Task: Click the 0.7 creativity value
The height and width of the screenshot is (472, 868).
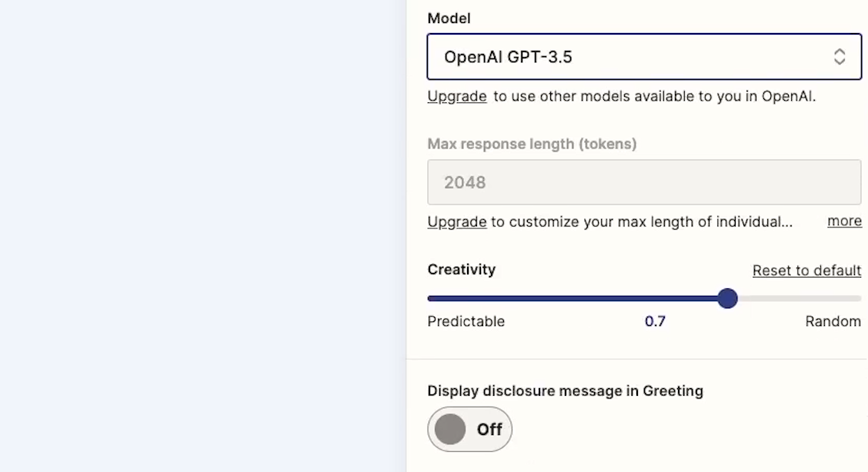Action: (655, 321)
